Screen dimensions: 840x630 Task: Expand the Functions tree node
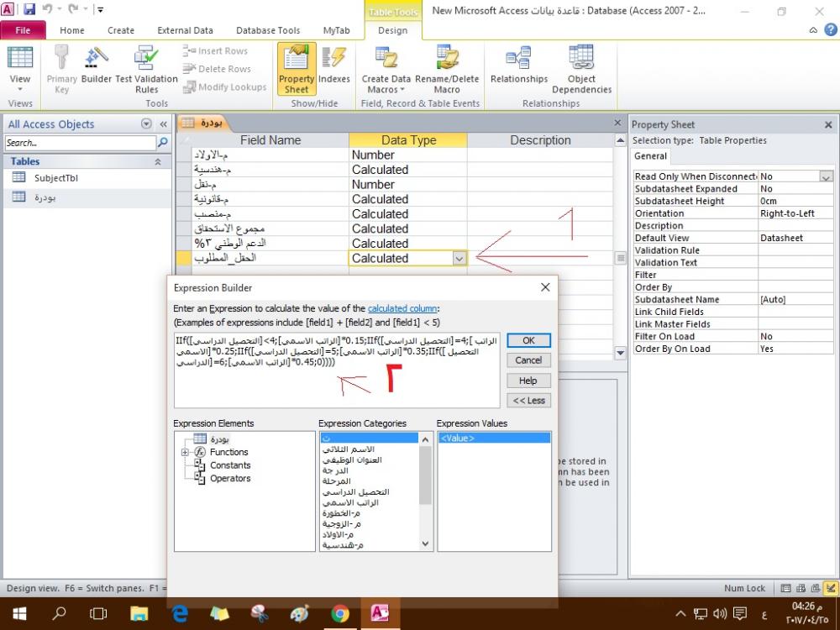click(185, 453)
